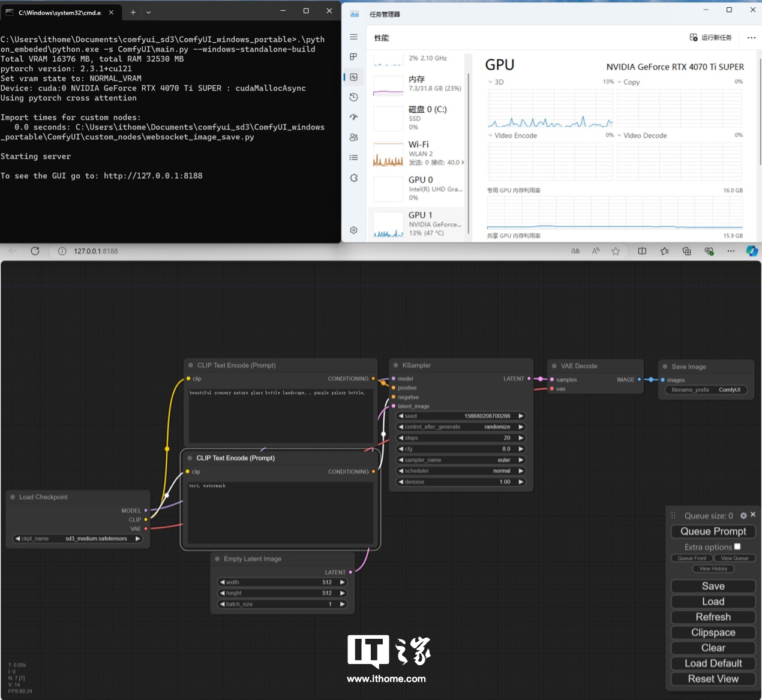Open the Details view (list icon) in Task Manager
The height and width of the screenshot is (700, 762).
[353, 157]
